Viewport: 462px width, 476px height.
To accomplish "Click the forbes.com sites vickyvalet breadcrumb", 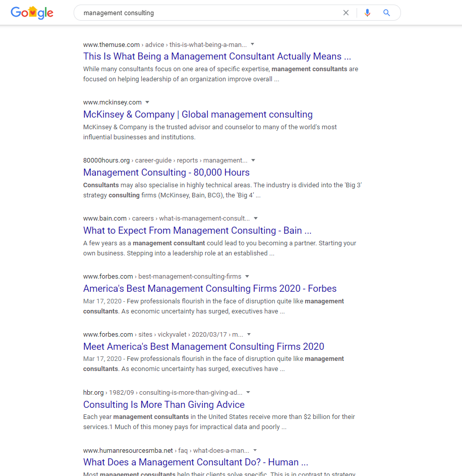I will 163,335.
